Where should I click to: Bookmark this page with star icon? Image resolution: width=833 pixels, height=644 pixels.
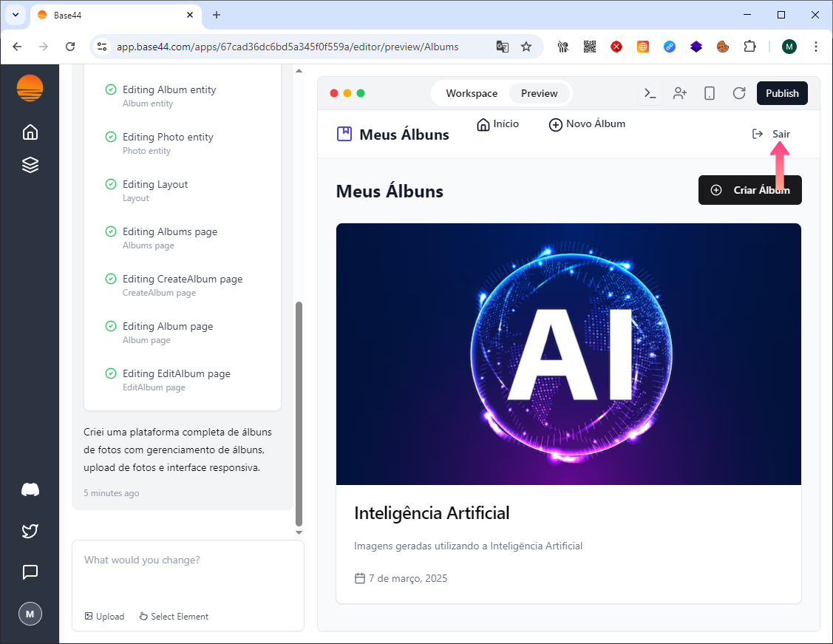click(x=526, y=47)
